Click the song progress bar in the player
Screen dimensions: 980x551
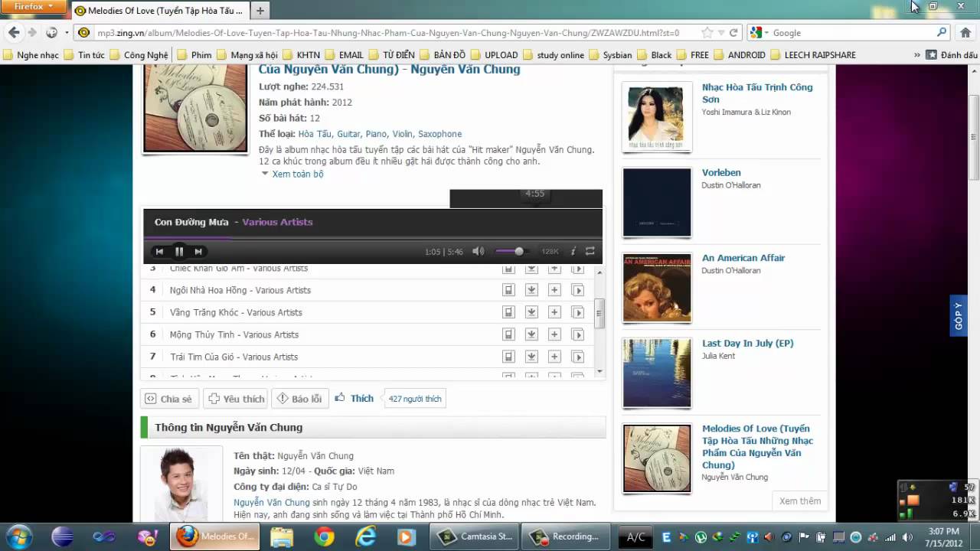pyautogui.click(x=373, y=238)
